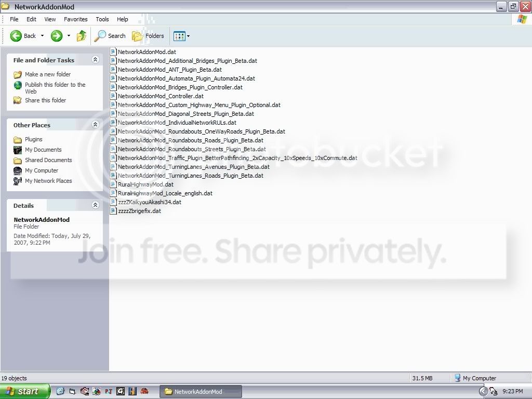
Task: Click the My Network Places icon
Action: pos(18,181)
